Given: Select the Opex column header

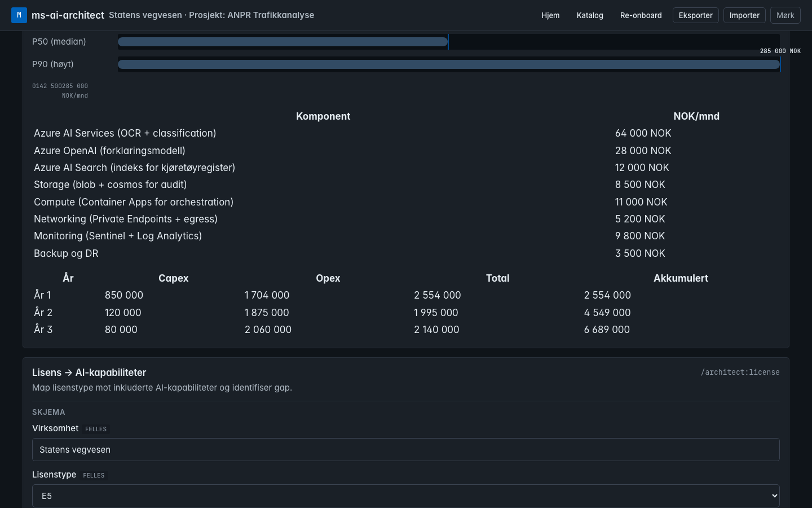Looking at the screenshot, I should coord(328,278).
